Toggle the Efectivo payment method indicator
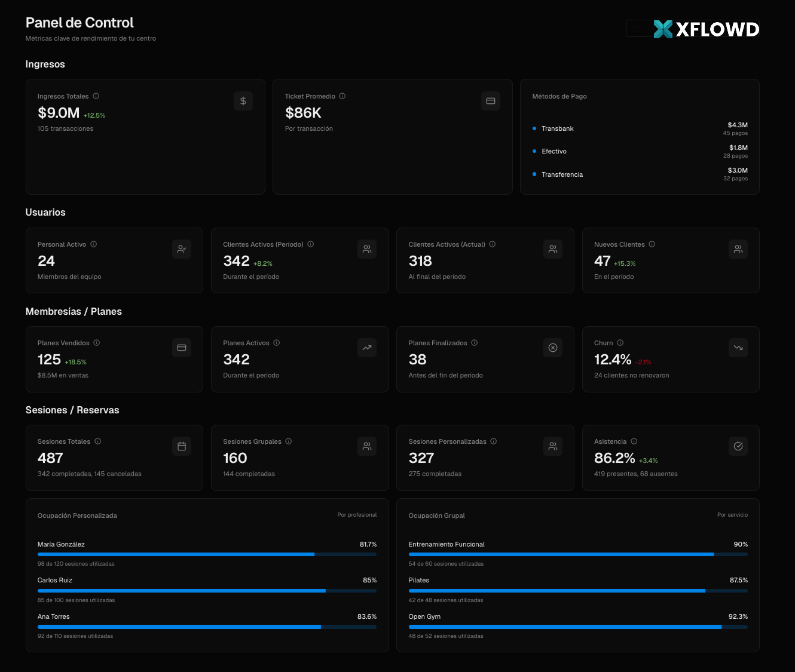Image resolution: width=795 pixels, height=672 pixels. tap(534, 151)
